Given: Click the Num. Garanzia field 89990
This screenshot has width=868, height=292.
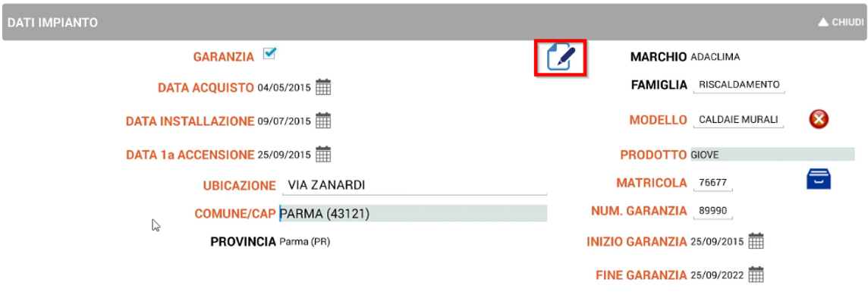Looking at the screenshot, I should tap(713, 211).
